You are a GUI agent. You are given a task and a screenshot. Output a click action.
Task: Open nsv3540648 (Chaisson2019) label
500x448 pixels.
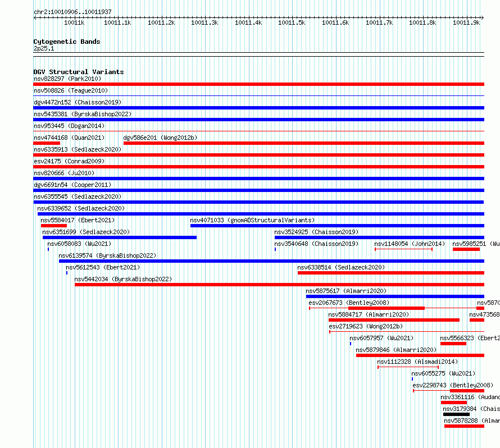[x=316, y=244]
